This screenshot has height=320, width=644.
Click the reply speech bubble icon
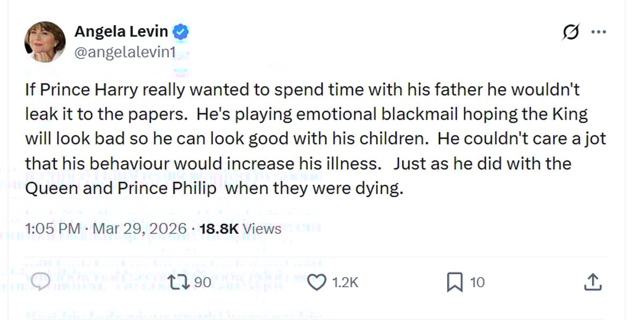coord(42,282)
